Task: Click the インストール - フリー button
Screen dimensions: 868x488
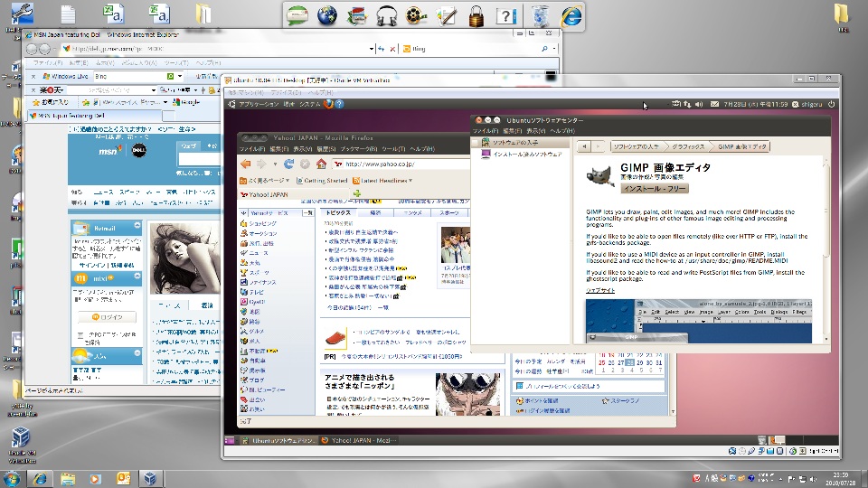Action: point(655,189)
